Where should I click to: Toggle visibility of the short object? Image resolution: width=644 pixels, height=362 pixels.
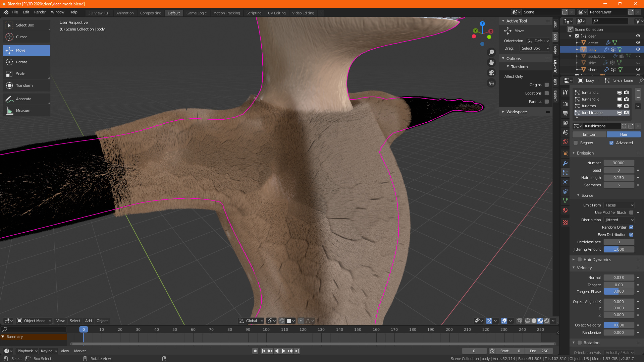(638, 70)
